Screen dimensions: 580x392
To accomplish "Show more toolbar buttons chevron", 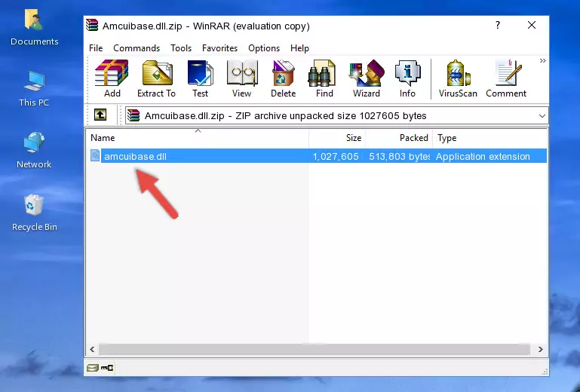I will coord(542,60).
